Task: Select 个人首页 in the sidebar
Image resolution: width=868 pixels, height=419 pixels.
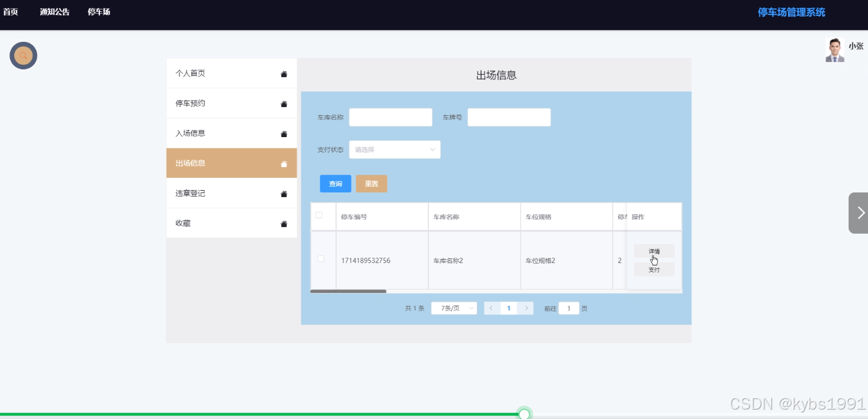Action: click(x=231, y=74)
